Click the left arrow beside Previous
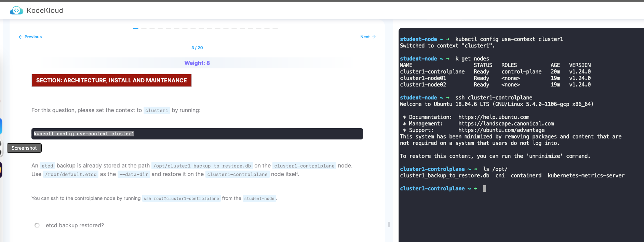Screen dimensions: 644x242 click(x=21, y=37)
